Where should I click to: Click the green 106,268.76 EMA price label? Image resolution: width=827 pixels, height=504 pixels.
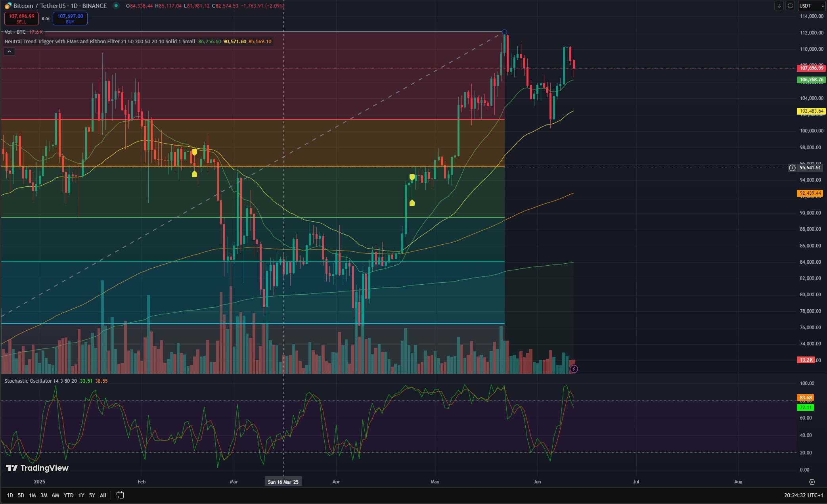811,80
